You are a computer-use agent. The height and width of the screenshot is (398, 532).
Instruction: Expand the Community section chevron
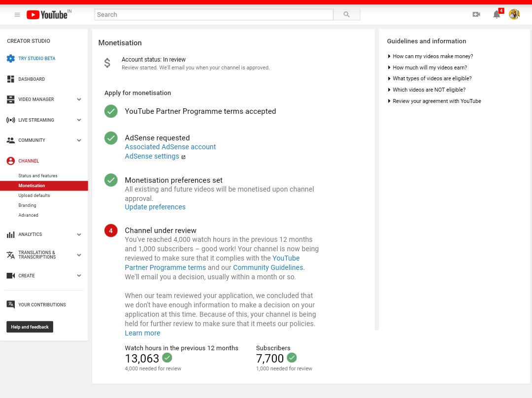point(79,140)
